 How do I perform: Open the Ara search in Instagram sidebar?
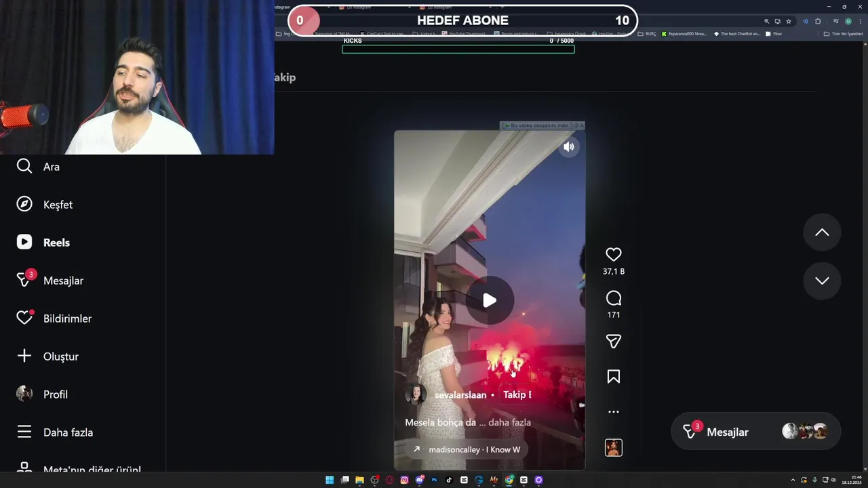39,166
